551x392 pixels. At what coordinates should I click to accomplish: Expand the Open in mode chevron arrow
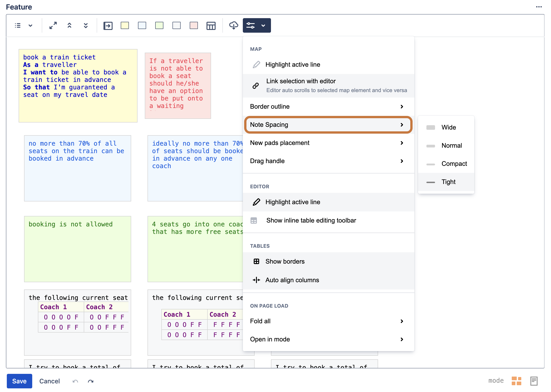coord(402,339)
